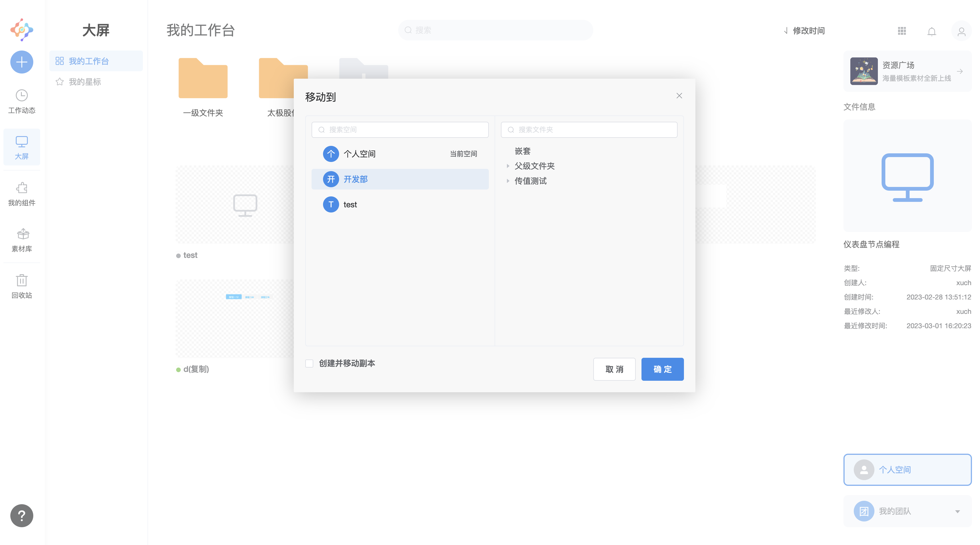Change sort order via 修改时间

pyautogui.click(x=804, y=31)
